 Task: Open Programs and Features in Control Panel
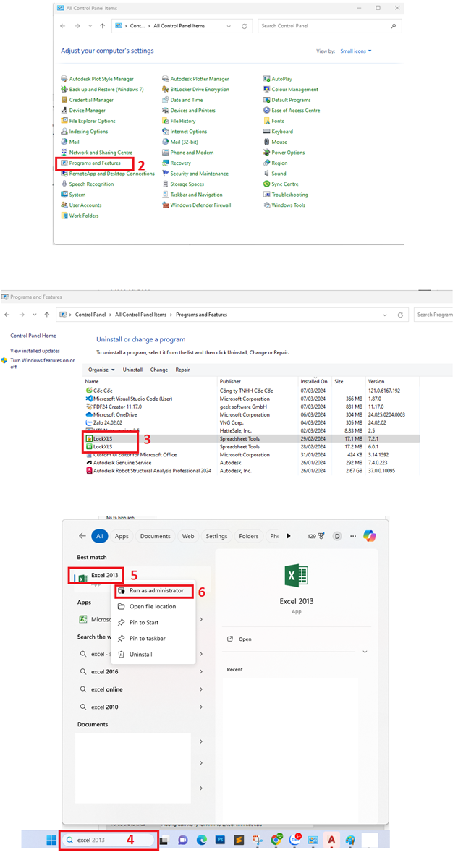tap(95, 163)
